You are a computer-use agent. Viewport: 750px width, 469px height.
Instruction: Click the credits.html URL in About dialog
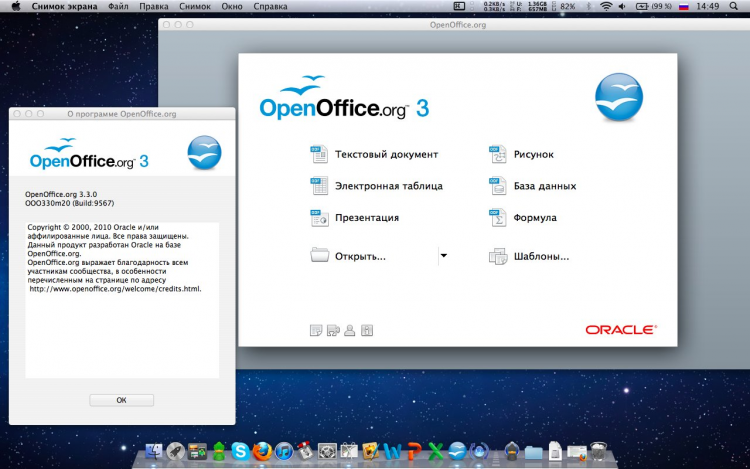point(115,289)
